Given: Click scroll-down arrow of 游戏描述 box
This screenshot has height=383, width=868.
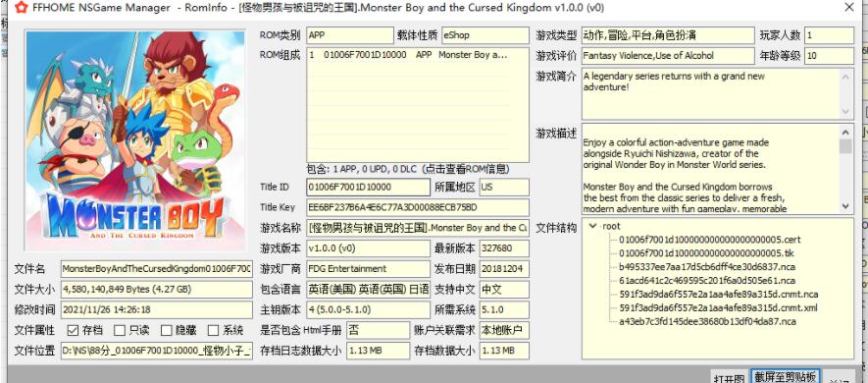Looking at the screenshot, I should click(x=845, y=206).
